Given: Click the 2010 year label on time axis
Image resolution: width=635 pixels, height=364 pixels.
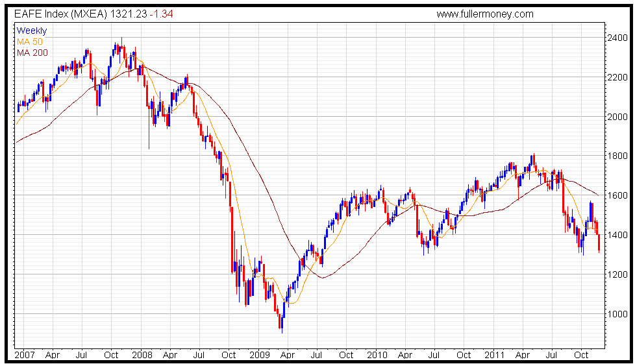Looking at the screenshot, I should 377,355.
